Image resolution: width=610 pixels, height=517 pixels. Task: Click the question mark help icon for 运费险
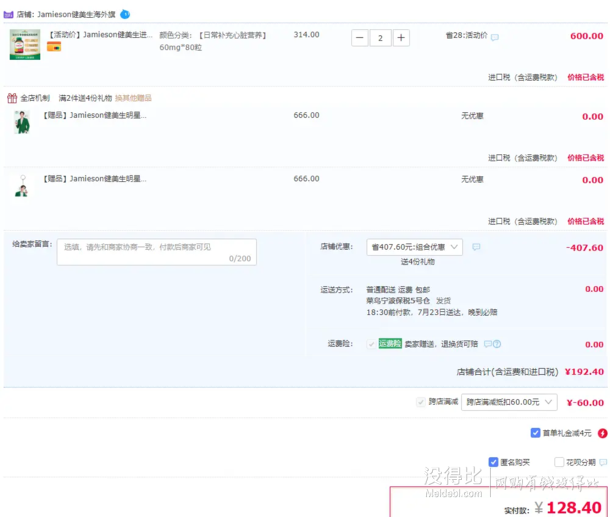497,344
